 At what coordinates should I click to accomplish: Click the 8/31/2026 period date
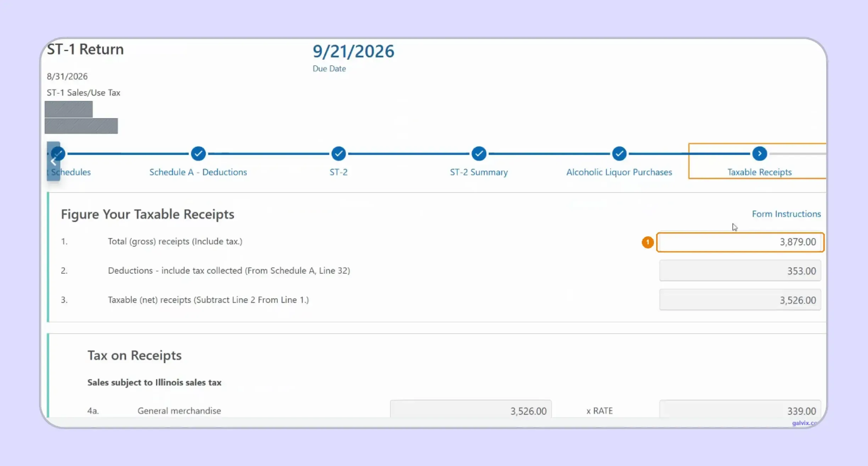coord(67,76)
